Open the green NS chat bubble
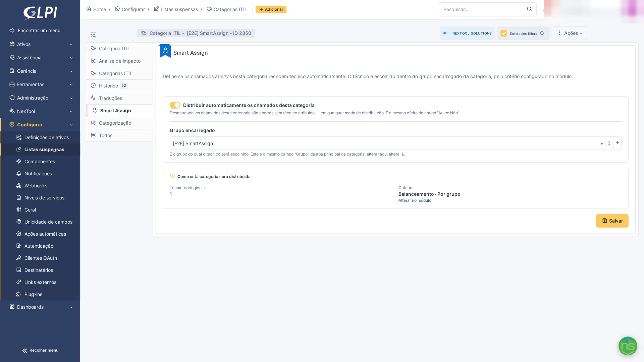The image size is (644, 362). point(628,346)
